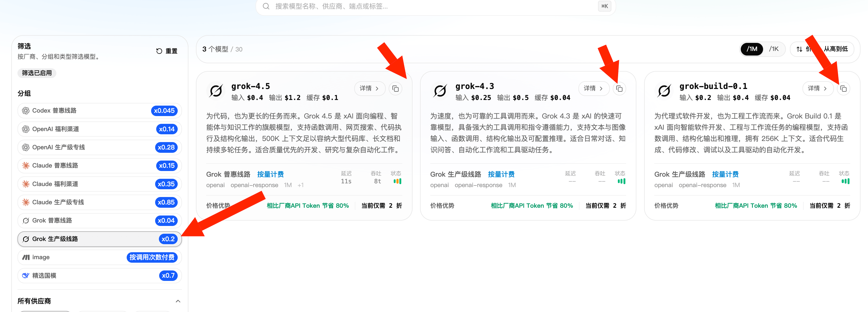Click 按量计费 on the grok-4.5 card
Viewport: 868px width, 312px height.
pyautogui.click(x=270, y=174)
